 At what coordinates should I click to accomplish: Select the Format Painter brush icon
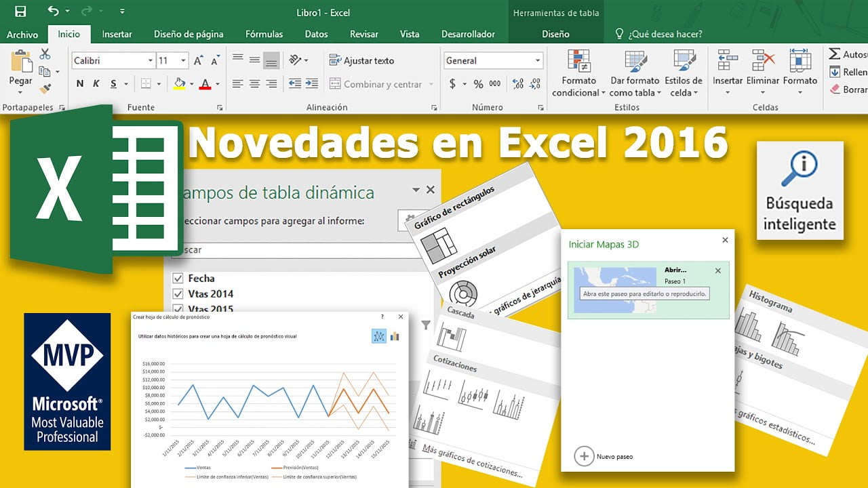click(x=45, y=88)
